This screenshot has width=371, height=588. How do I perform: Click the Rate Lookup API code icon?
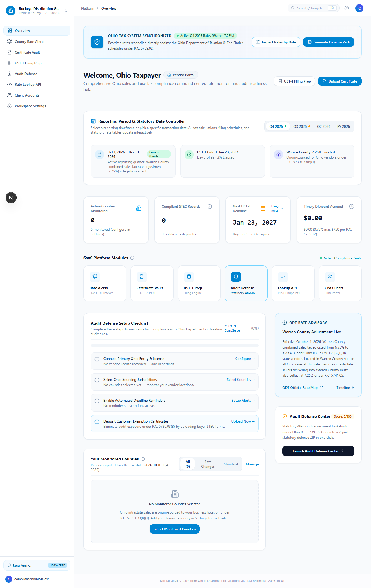(10, 85)
